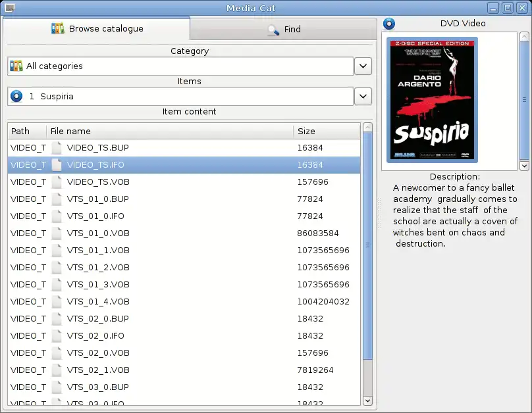This screenshot has width=532, height=413.
Task: Click size value 1004204032
Action: tap(323, 302)
